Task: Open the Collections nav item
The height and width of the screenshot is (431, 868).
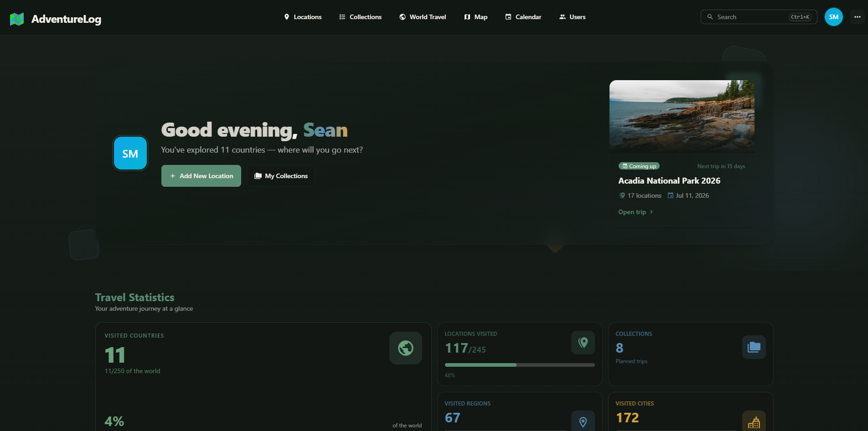Action: tap(360, 17)
